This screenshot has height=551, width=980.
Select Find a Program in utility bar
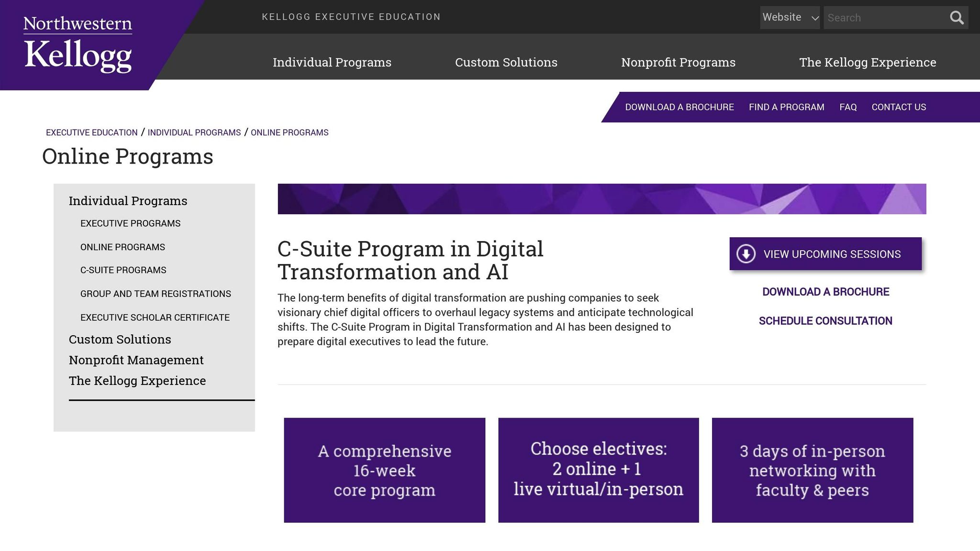[787, 107]
